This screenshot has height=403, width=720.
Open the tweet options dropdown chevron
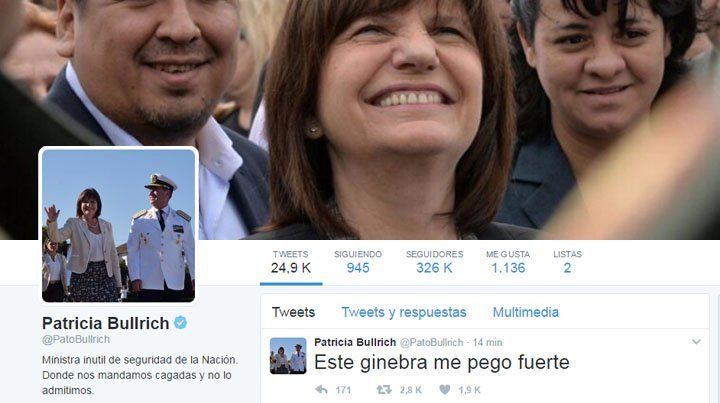click(696, 342)
